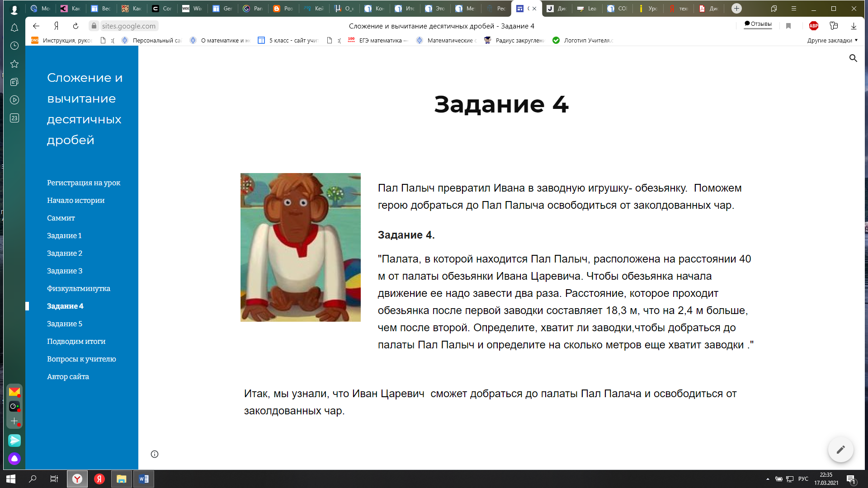Click the sidebar mail envelope icon

pyautogui.click(x=14, y=391)
